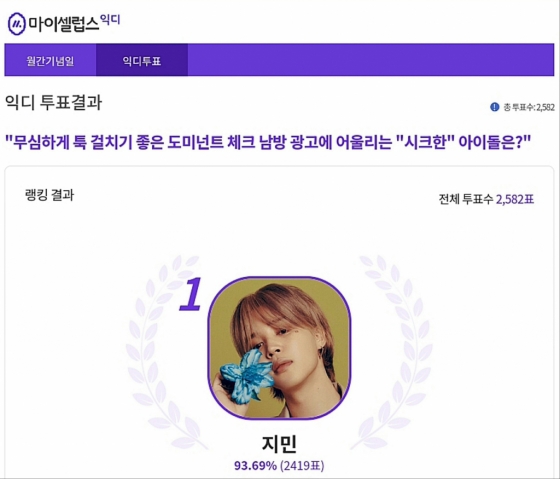Click the MyCelebs round logo icon
Image resolution: width=560 pixels, height=479 pixels.
[x=16, y=24]
